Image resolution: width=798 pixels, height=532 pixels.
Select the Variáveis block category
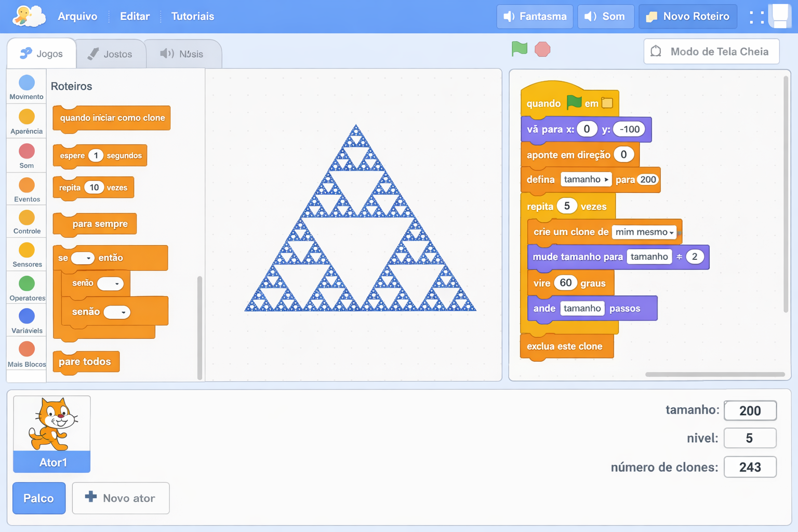(x=26, y=321)
